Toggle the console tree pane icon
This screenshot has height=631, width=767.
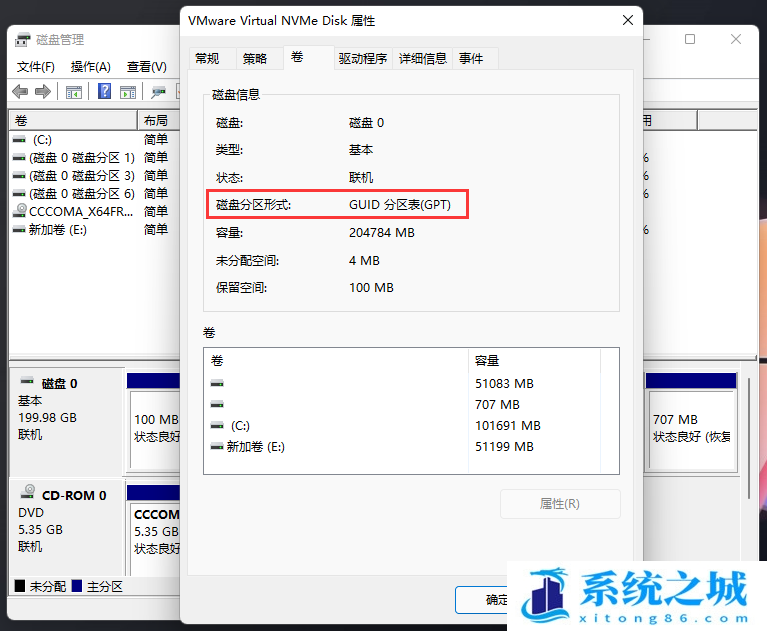74,91
